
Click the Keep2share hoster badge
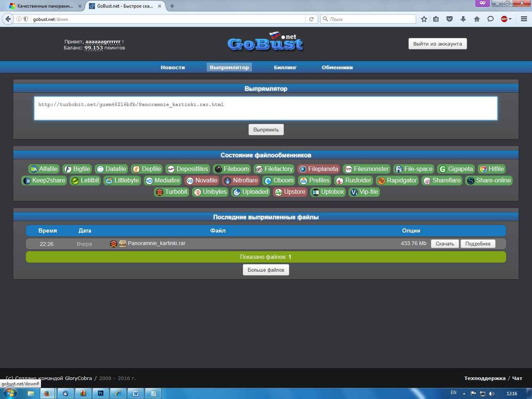point(44,180)
